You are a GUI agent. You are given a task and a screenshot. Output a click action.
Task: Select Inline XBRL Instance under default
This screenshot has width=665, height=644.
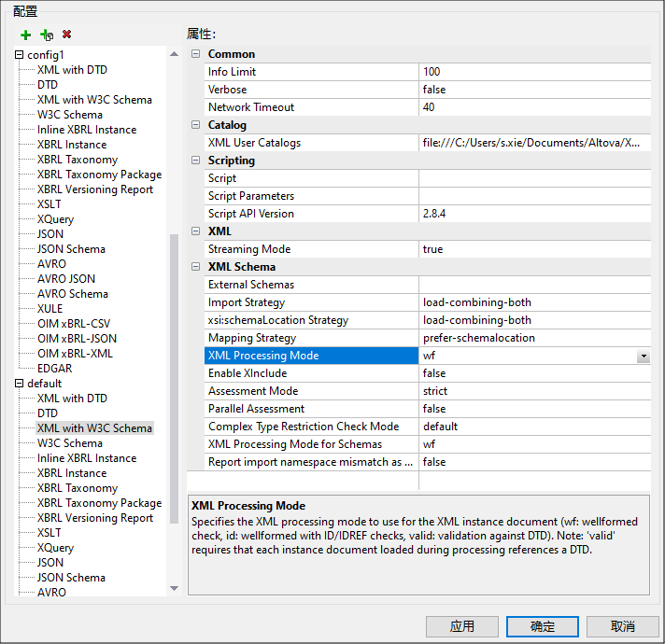(x=87, y=458)
